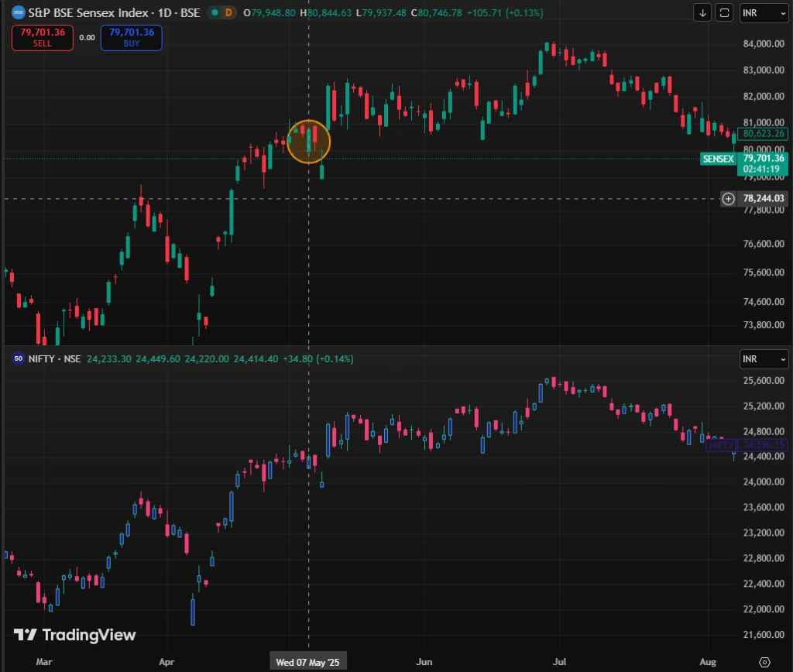Click the SENSEX price label tag
The image size is (793, 672).
pos(717,159)
